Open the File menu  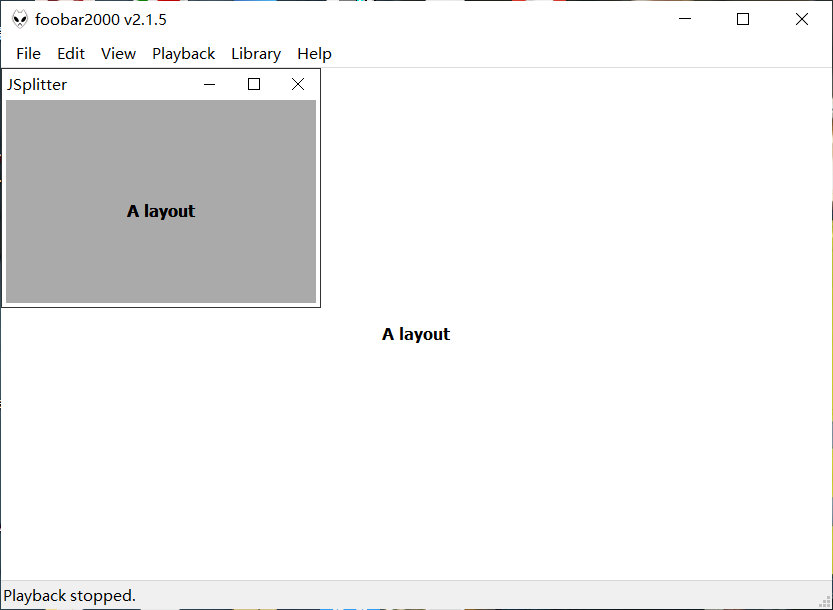[28, 54]
